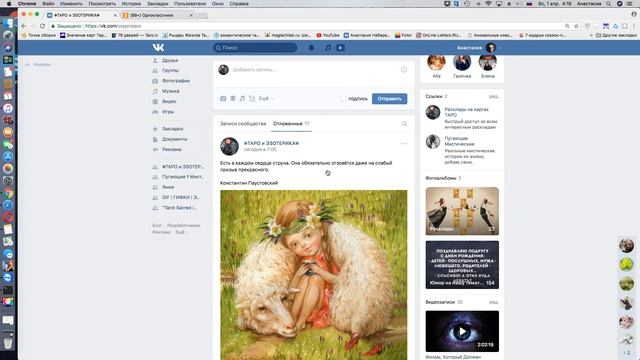This screenshot has width=640, height=360.
Task: Bookmark this page with the star icon
Action: click(x=576, y=26)
